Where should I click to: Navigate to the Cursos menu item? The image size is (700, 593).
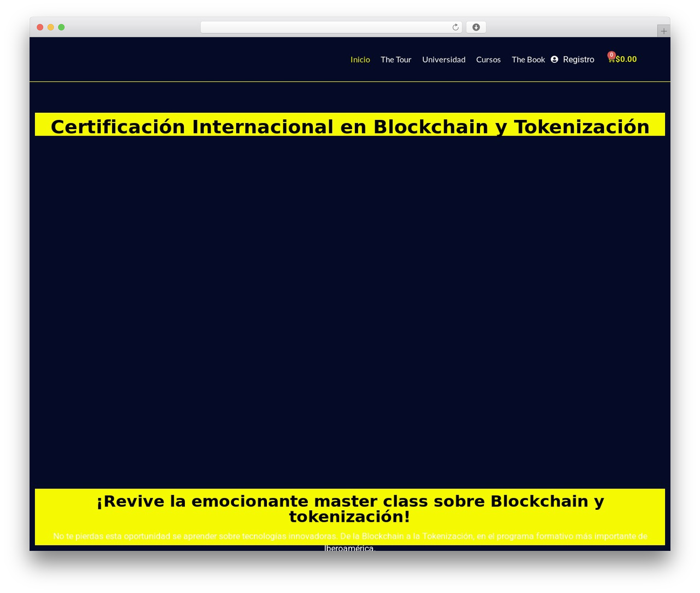coord(488,60)
